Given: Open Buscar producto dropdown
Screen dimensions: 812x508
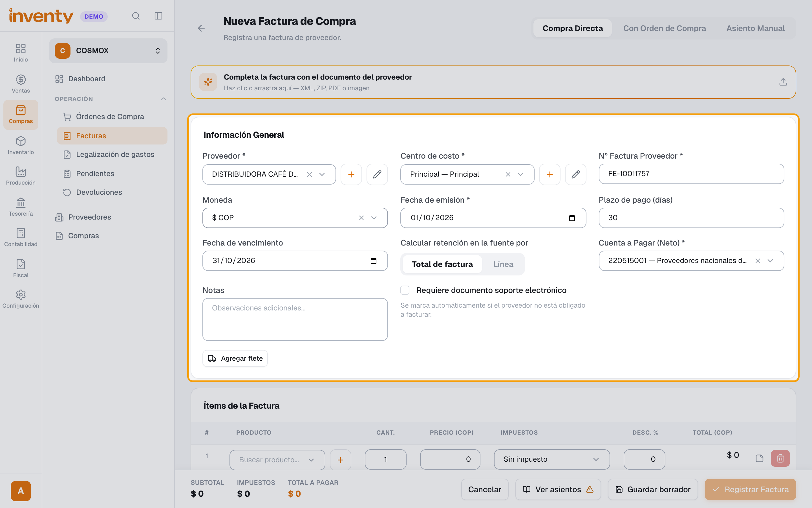Looking at the screenshot, I should coord(277,460).
